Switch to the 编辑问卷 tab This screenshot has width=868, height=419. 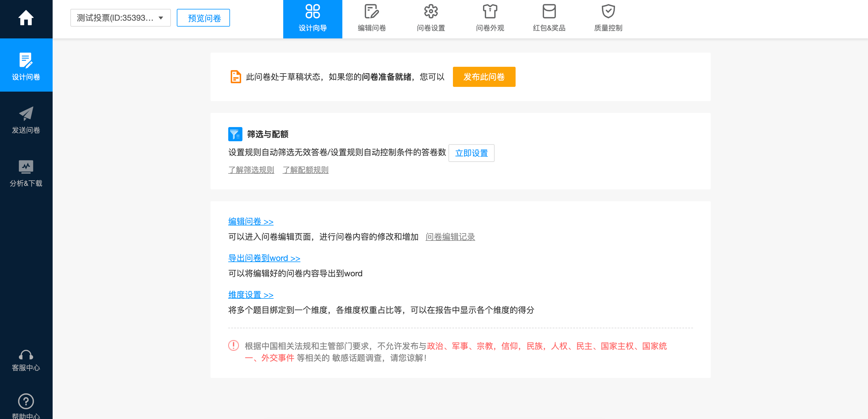[372, 19]
